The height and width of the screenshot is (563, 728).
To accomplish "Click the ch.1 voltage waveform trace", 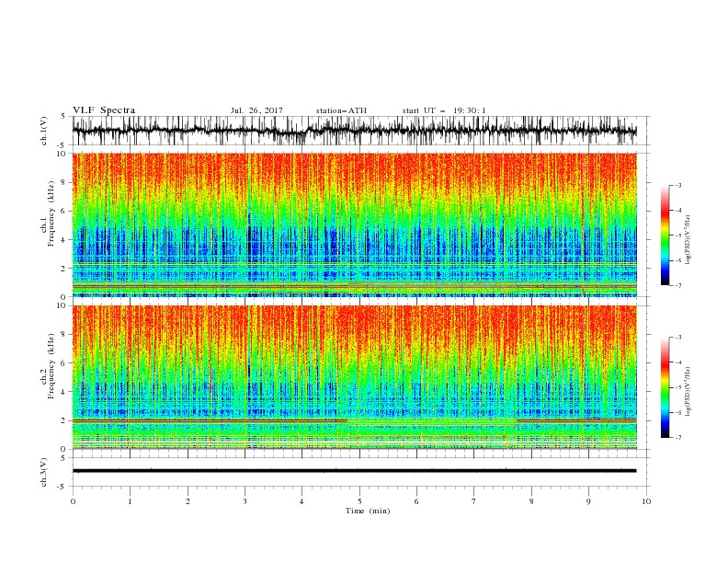I will pyautogui.click(x=354, y=131).
